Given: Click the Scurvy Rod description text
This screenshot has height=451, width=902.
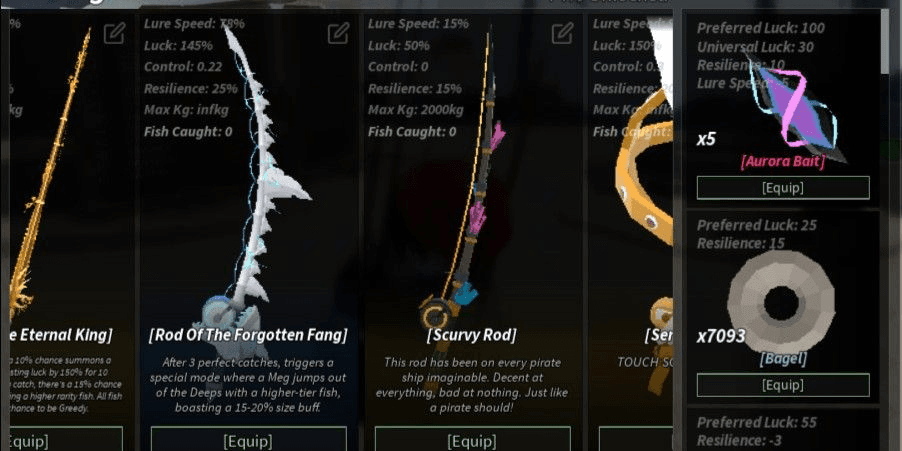Looking at the screenshot, I should click(x=472, y=385).
